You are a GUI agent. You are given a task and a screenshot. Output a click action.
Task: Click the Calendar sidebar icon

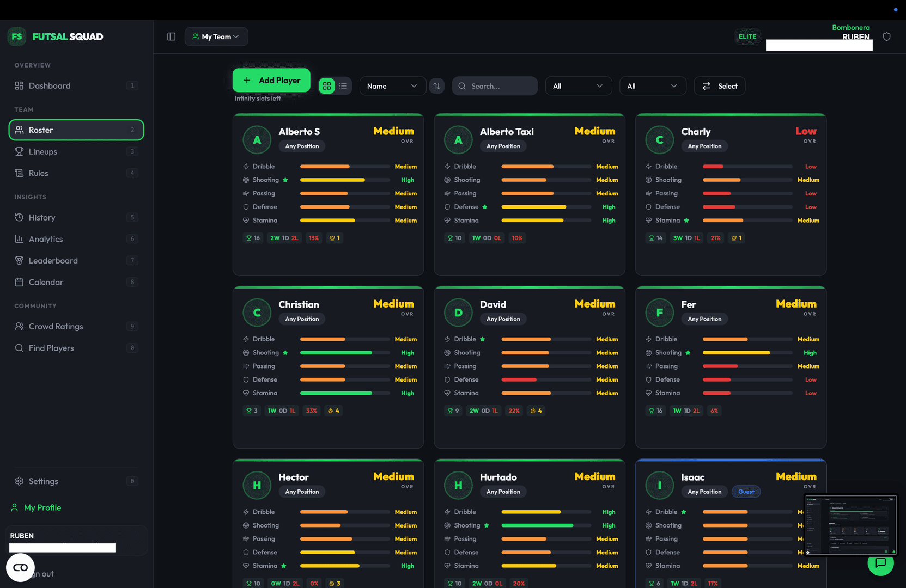coord(19,282)
